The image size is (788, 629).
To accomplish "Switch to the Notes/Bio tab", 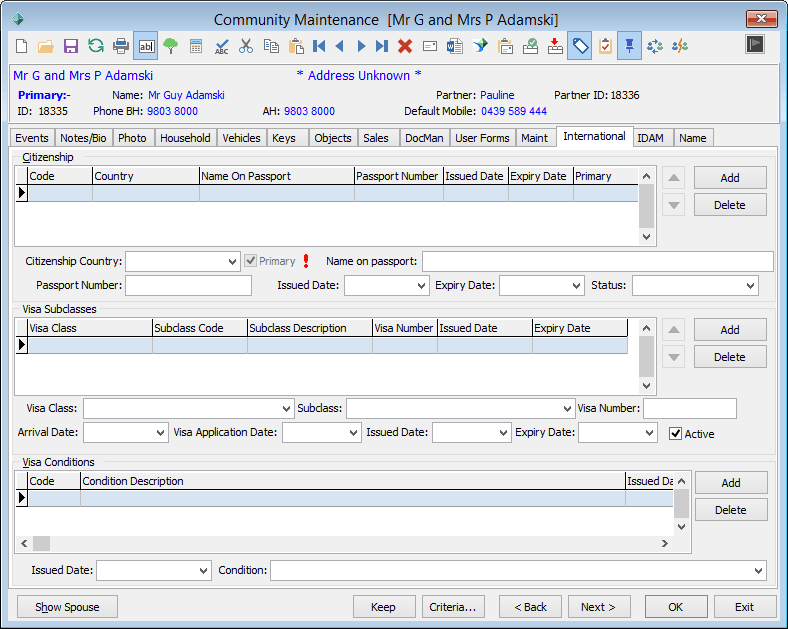I will [83, 138].
